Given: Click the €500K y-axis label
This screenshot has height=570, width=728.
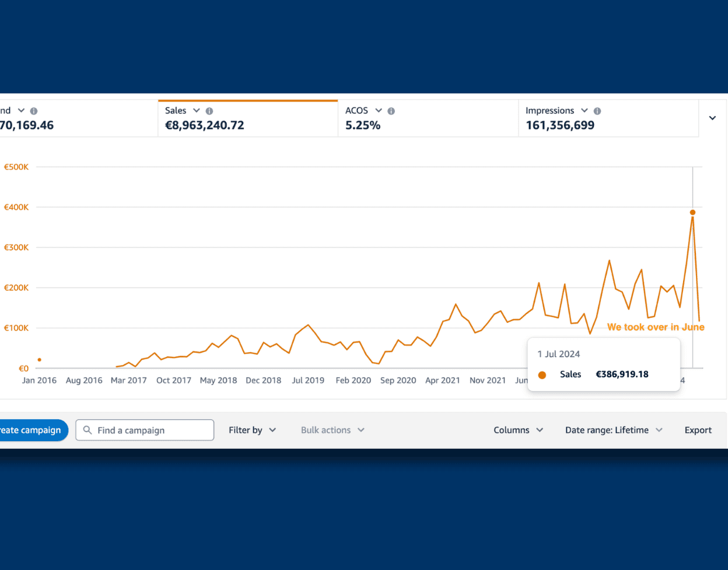Looking at the screenshot, I should point(16,167).
